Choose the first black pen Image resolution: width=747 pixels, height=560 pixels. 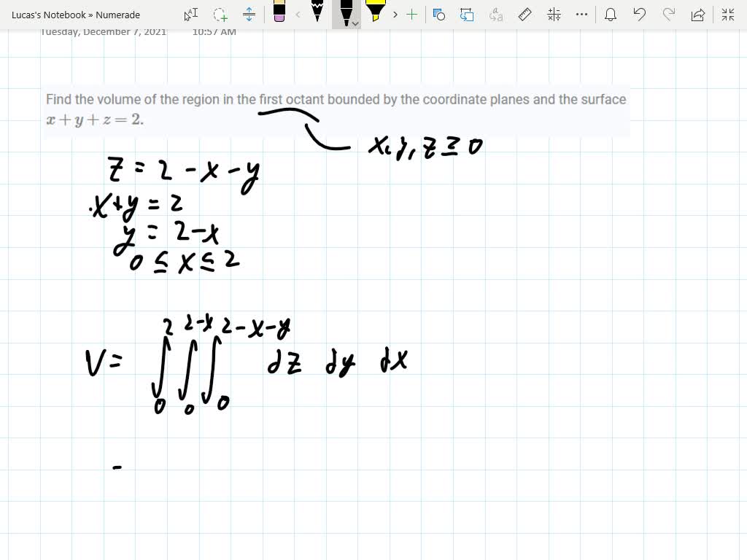tap(317, 12)
